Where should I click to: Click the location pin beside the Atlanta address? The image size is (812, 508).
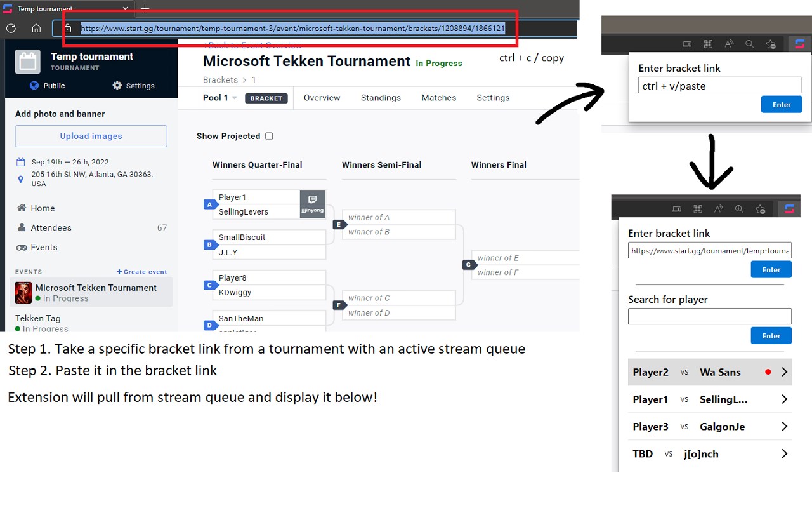[x=21, y=179]
